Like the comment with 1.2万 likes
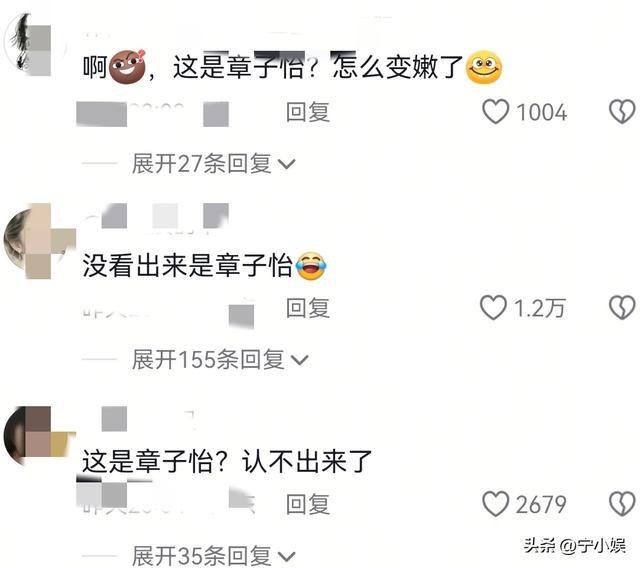Viewport: 640px width, 568px height. tap(493, 307)
